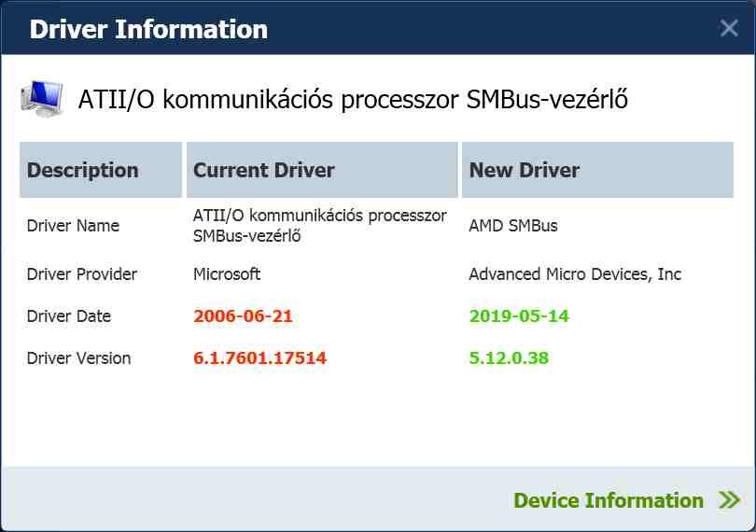Close the Driver Information dialog
The width and height of the screenshot is (756, 532).
tap(729, 28)
